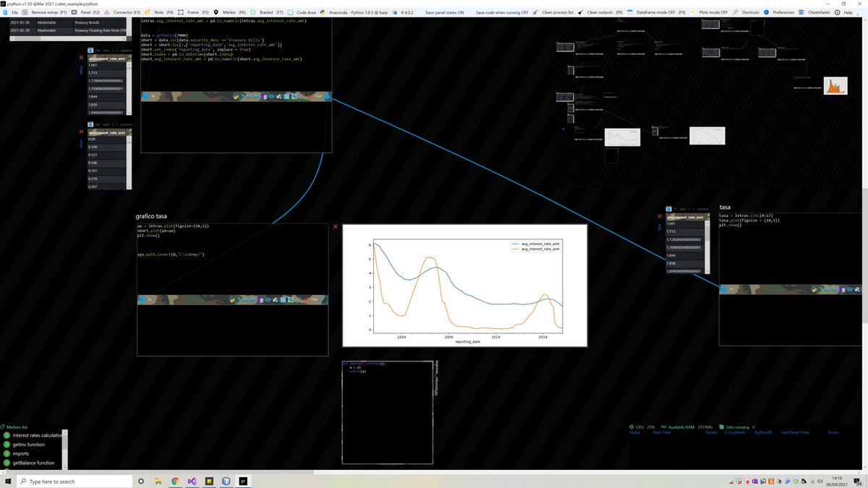Open File Explorer from the taskbar

(x=158, y=481)
